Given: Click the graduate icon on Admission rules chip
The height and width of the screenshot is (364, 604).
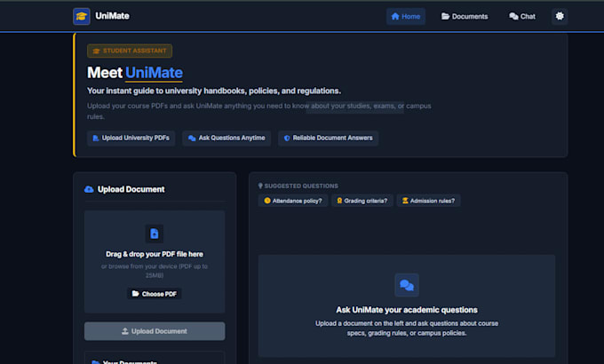Looking at the screenshot, I should pyautogui.click(x=405, y=201).
